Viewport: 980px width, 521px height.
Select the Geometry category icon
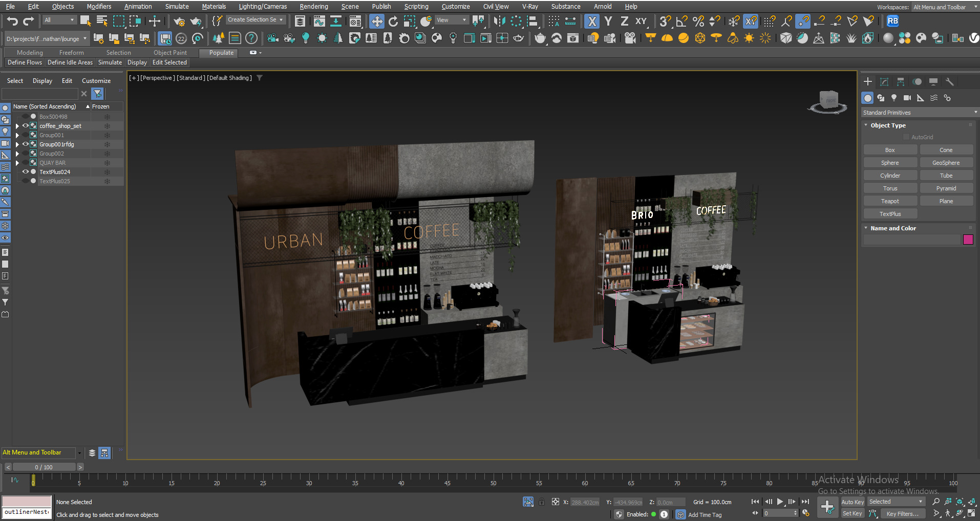pos(867,98)
